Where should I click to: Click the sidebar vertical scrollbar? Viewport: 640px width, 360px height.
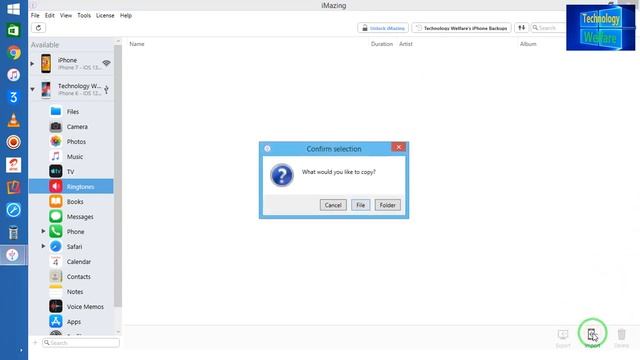click(118, 176)
